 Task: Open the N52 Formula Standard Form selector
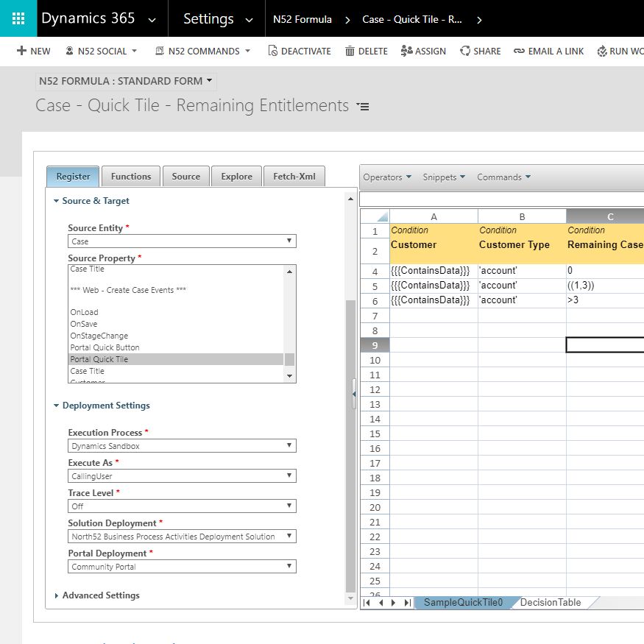point(126,81)
